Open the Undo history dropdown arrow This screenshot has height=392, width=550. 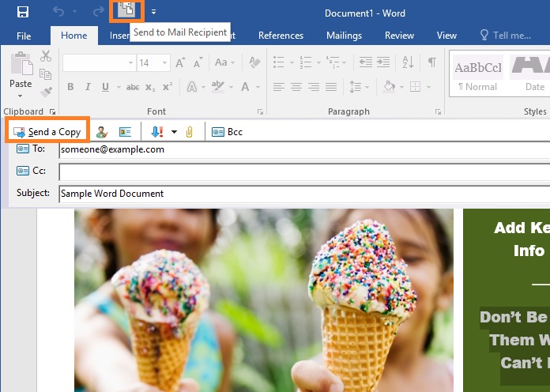[75, 12]
